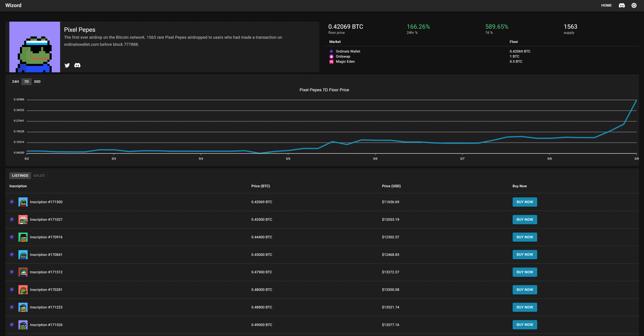Image resolution: width=644 pixels, height=336 pixels.
Task: Click the Price (BTC) column header
Action: pos(261,186)
